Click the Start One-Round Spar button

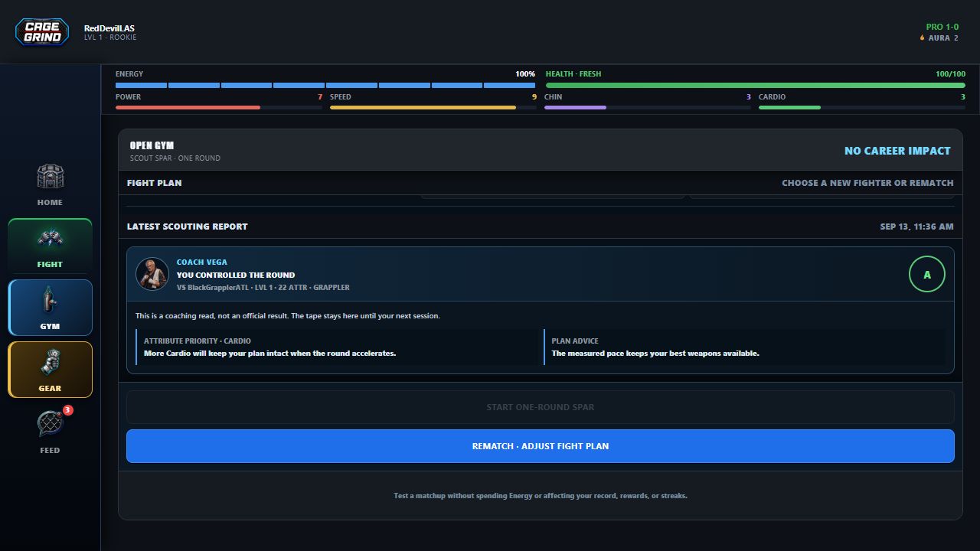click(x=541, y=407)
